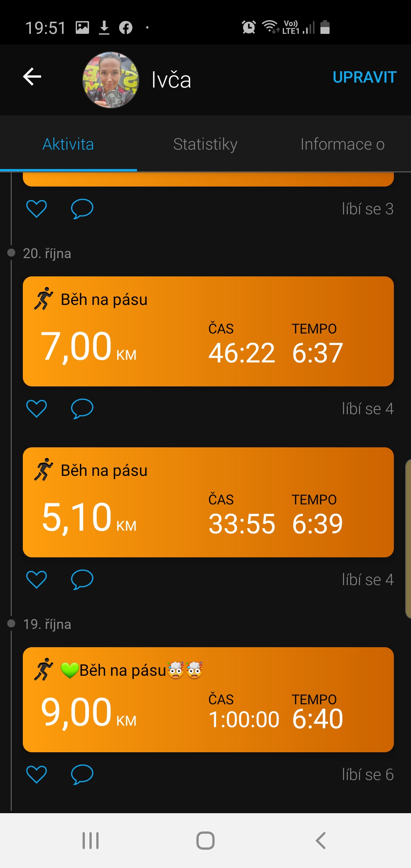Screen dimensions: 411x868
Task: Open Ivča's profile picture
Action: point(111,80)
